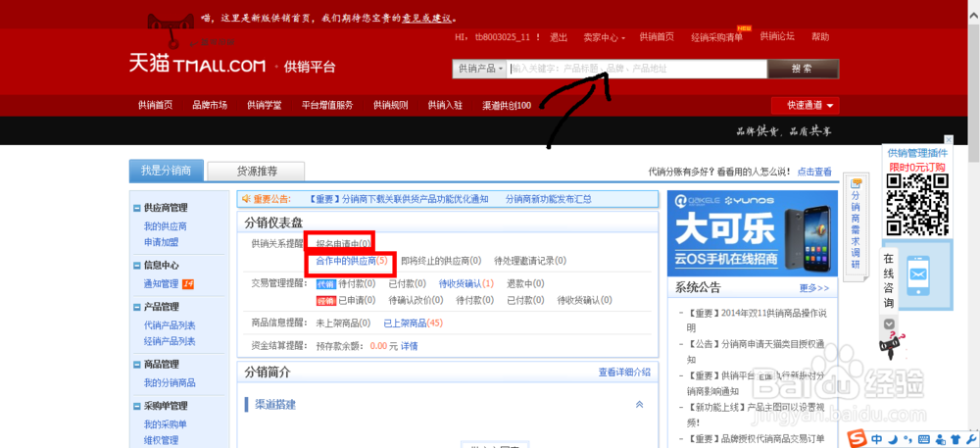Viewport: 980px width, 448px height.
Task: Close the 供销管理插件 floating ad
Action: pyautogui.click(x=948, y=139)
